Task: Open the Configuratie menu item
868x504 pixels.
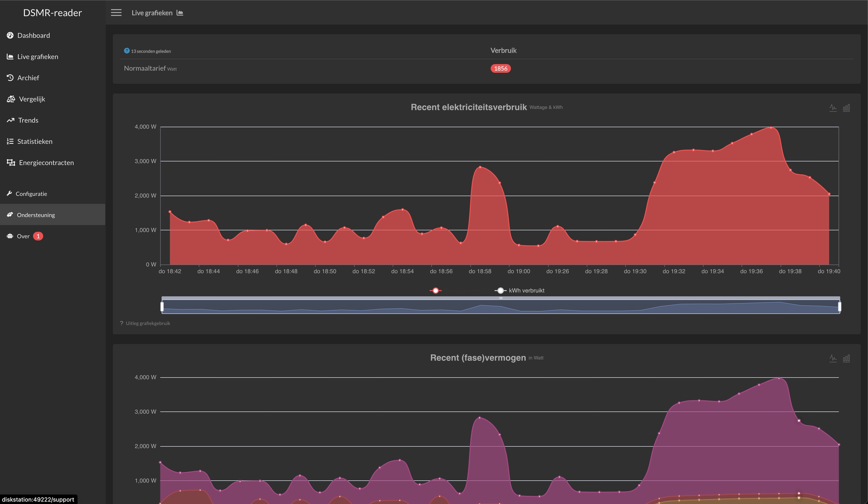Action: [x=31, y=194]
